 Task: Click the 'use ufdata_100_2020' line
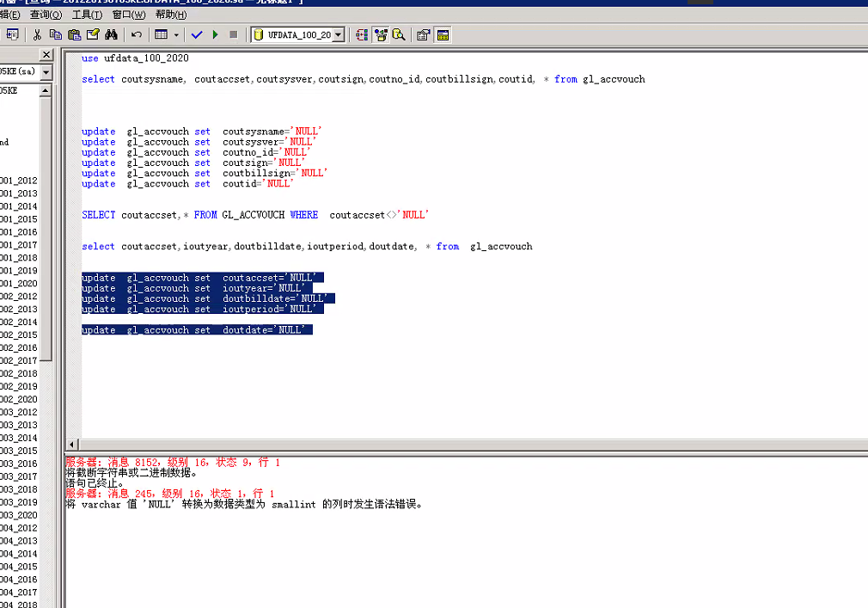(135, 58)
